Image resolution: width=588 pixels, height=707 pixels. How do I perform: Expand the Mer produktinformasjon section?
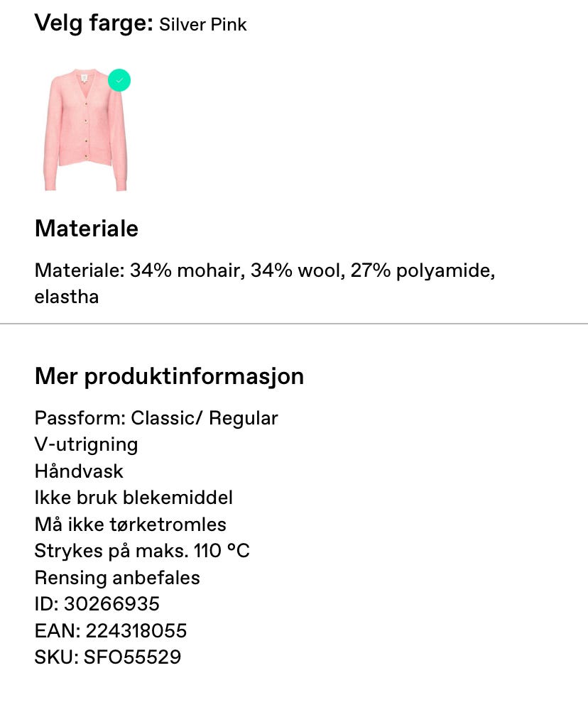pyautogui.click(x=169, y=376)
